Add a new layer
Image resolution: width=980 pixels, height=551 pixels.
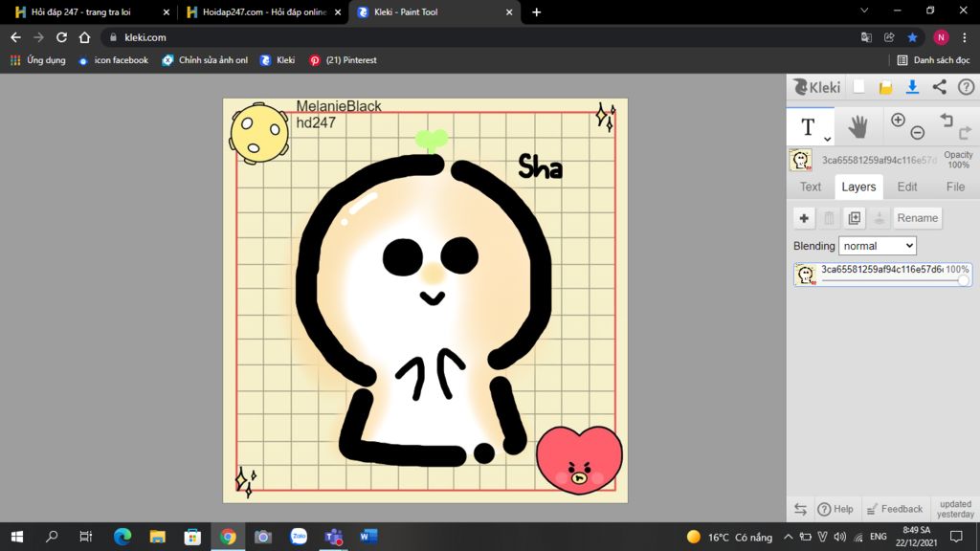pos(804,218)
